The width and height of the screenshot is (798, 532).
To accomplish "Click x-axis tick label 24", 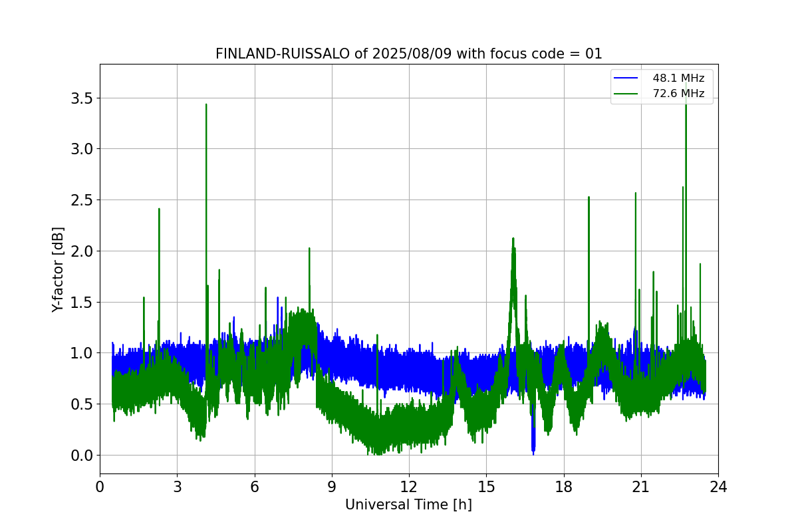I will tap(718, 487).
